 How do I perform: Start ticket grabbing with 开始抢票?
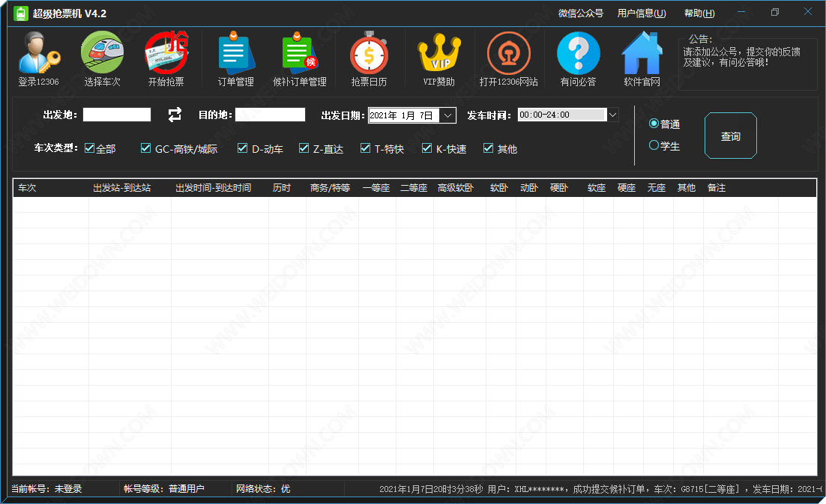click(x=166, y=59)
